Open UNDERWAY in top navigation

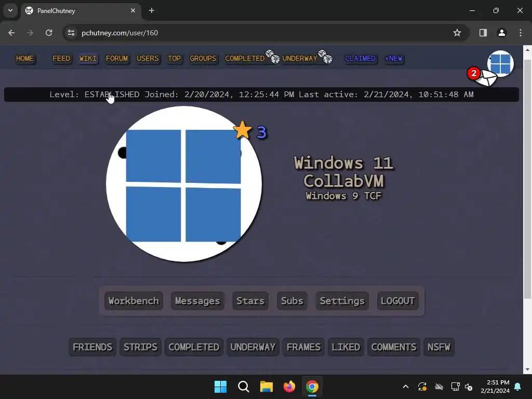click(x=300, y=58)
